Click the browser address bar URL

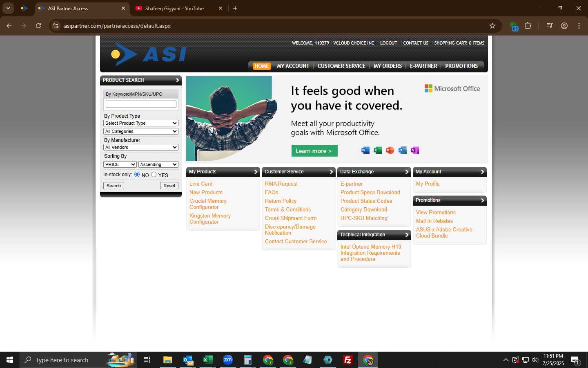(x=117, y=26)
